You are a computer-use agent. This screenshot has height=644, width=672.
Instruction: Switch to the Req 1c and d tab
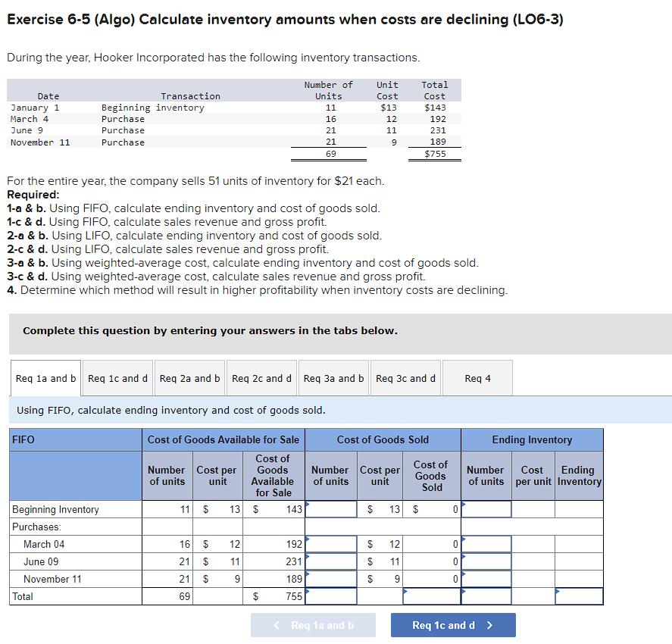point(117,378)
